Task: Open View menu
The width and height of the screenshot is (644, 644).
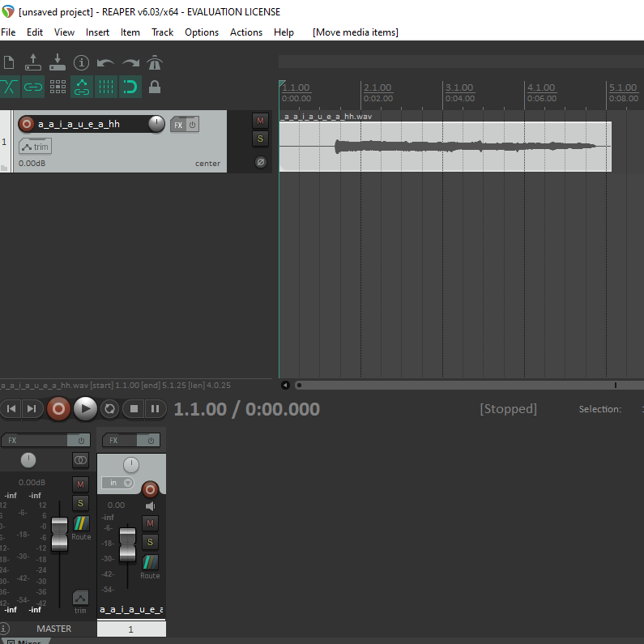Action: click(x=65, y=32)
